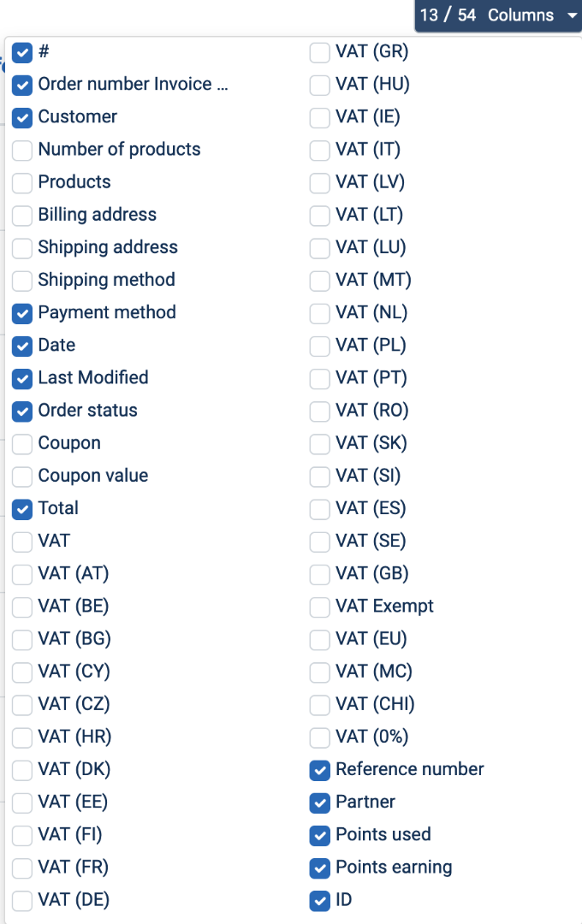Uncheck the Order status checkbox
This screenshot has width=582, height=924.
point(23,411)
